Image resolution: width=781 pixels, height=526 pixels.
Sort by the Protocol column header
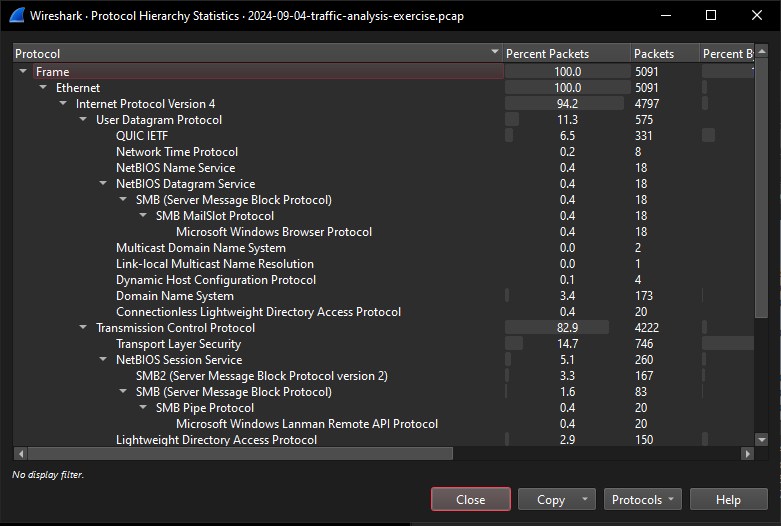tap(257, 53)
